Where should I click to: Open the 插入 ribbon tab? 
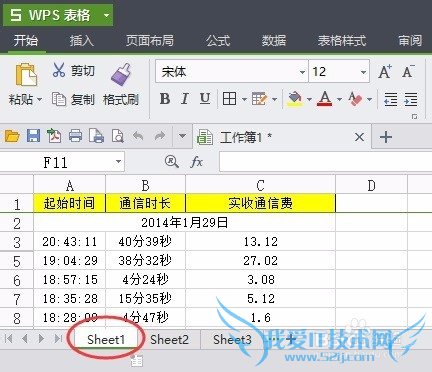click(x=82, y=41)
